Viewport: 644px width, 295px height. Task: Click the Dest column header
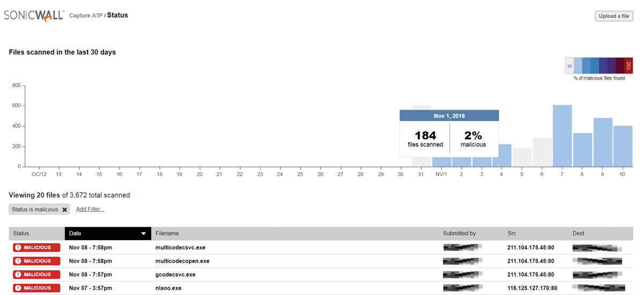click(x=578, y=234)
